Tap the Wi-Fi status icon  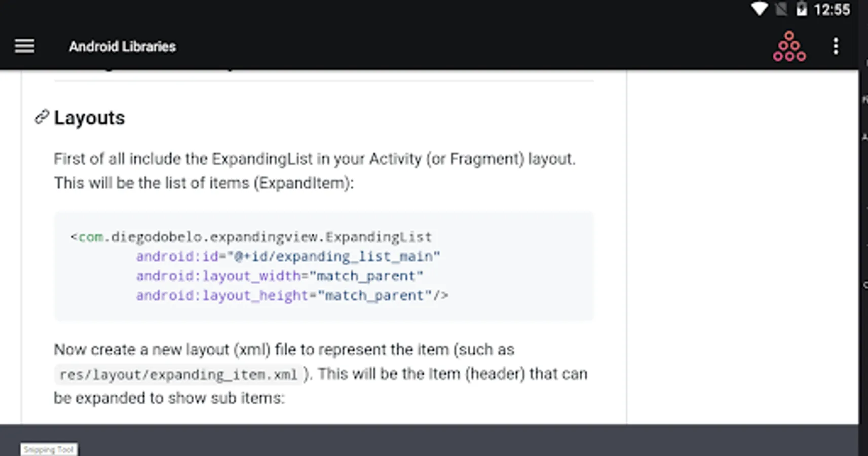pos(759,9)
